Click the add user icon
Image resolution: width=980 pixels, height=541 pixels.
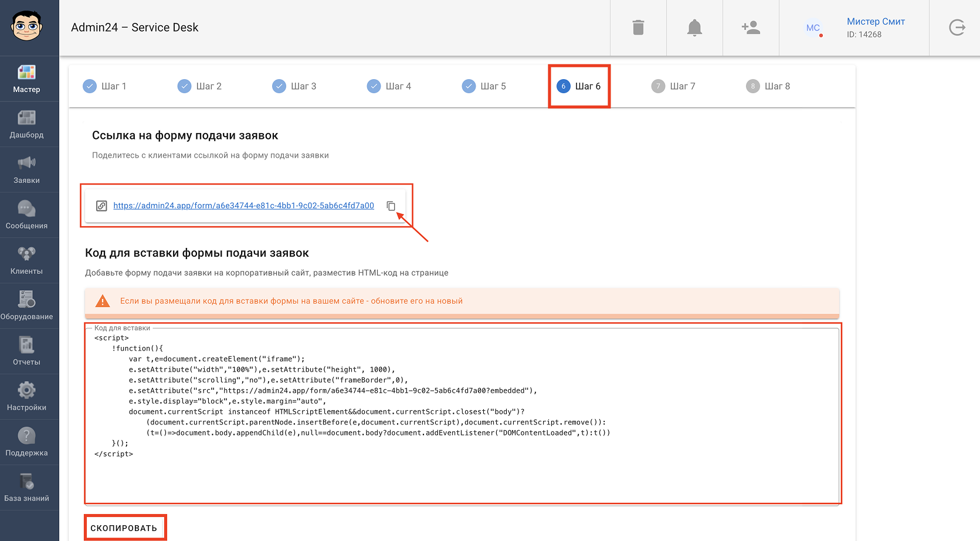pyautogui.click(x=751, y=28)
